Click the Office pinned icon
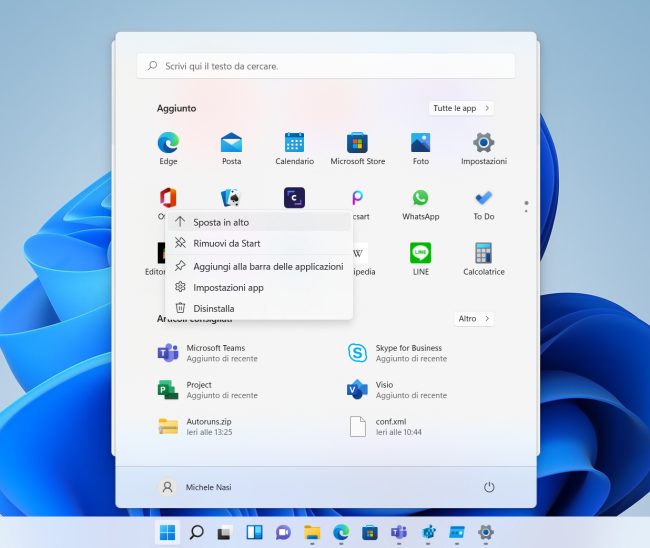 click(x=168, y=198)
